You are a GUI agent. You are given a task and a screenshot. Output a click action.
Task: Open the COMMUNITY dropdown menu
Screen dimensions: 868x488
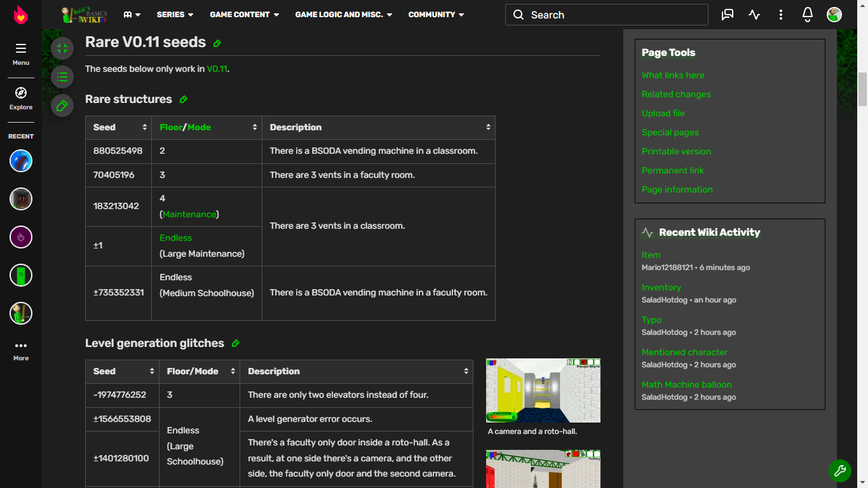tap(436, 15)
